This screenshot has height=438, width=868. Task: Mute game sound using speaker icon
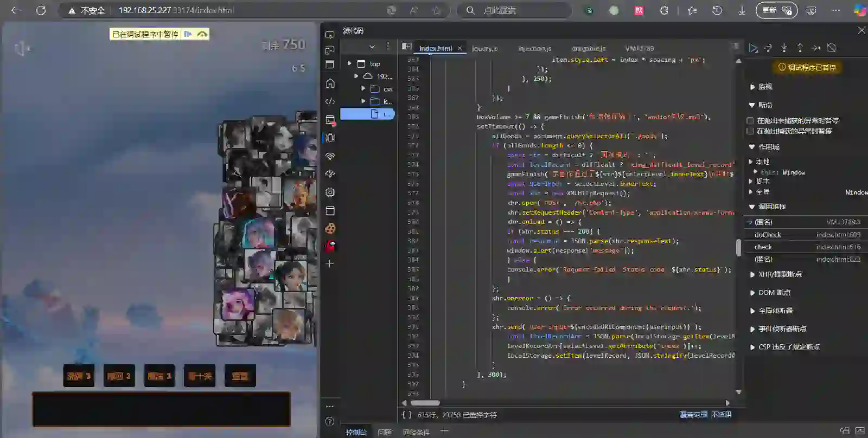22,49
